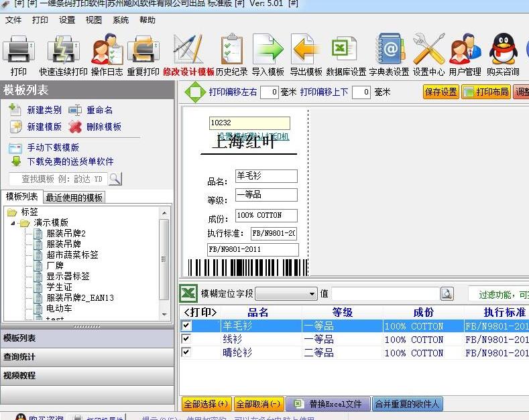Open the 操作日志 operation log

(x=107, y=50)
